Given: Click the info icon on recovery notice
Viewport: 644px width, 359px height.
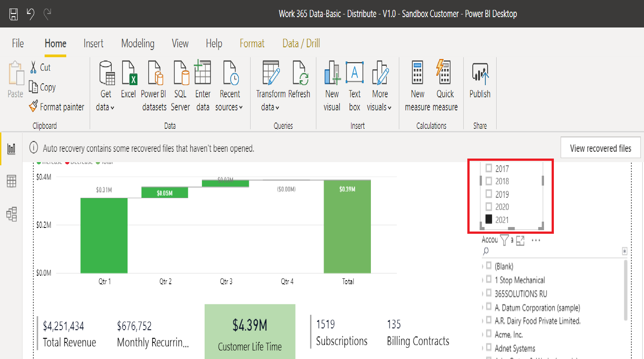Looking at the screenshot, I should coord(33,148).
